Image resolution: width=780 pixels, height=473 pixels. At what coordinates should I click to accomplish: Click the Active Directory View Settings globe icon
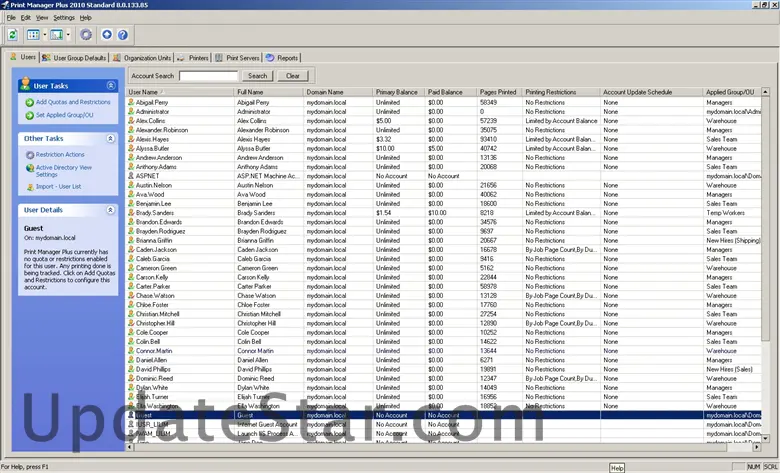(28, 168)
